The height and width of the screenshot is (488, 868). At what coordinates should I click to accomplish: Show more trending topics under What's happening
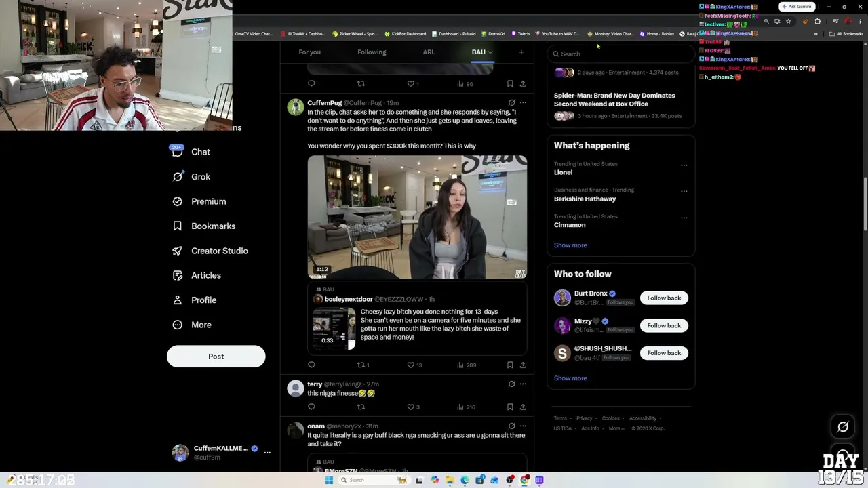coord(570,245)
